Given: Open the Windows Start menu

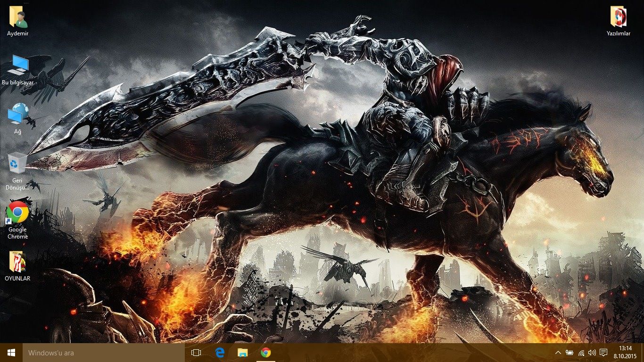Looking at the screenshot, I should (x=11, y=353).
